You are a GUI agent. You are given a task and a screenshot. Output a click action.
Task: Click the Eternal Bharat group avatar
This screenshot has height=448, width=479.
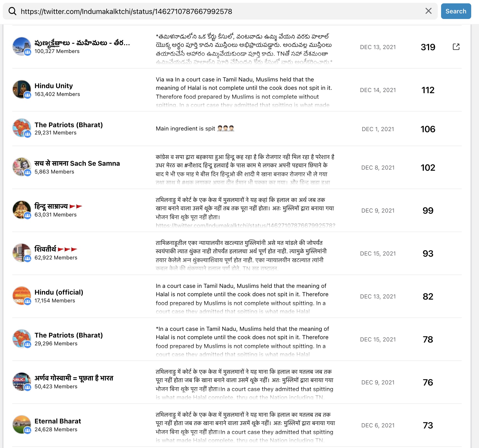[22, 425]
